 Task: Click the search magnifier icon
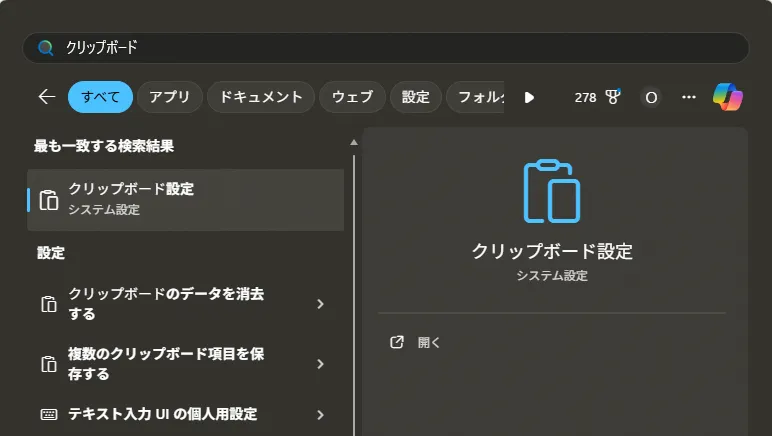45,48
